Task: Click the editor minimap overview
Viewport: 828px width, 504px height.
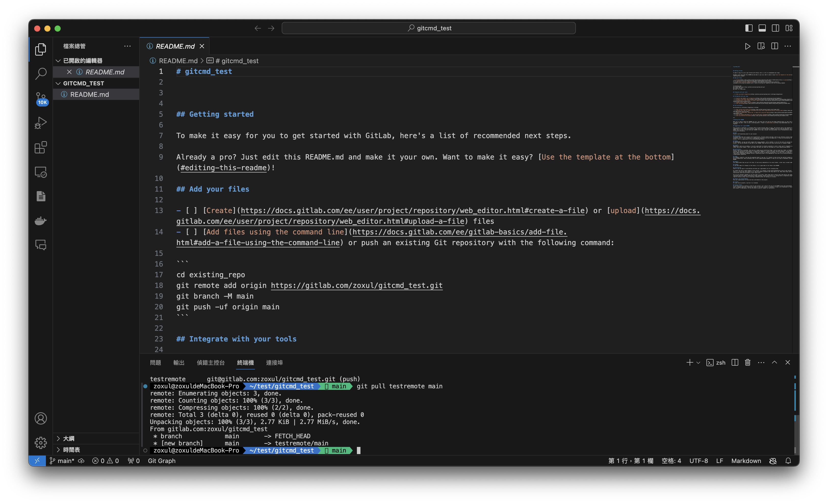Action: click(x=762, y=128)
